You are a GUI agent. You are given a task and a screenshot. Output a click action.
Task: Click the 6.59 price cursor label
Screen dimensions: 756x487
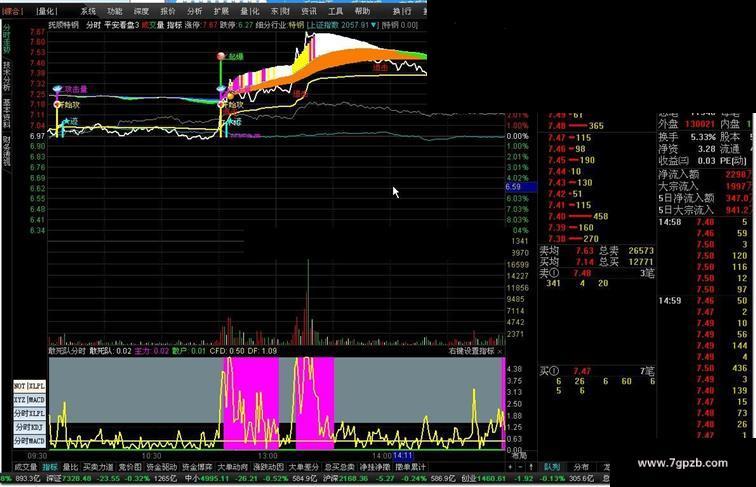point(520,187)
